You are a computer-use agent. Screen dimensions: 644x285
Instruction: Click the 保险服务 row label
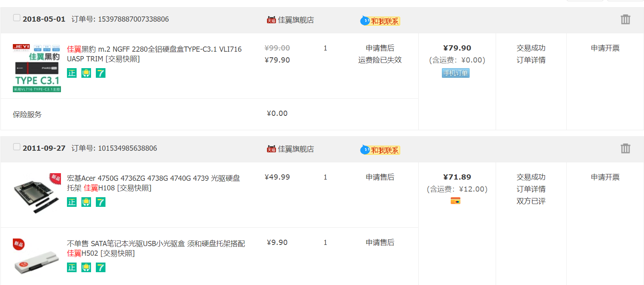(x=27, y=115)
